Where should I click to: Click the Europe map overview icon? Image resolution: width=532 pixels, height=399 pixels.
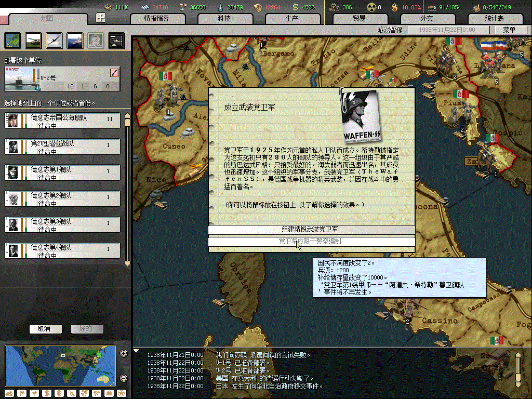click(12, 40)
